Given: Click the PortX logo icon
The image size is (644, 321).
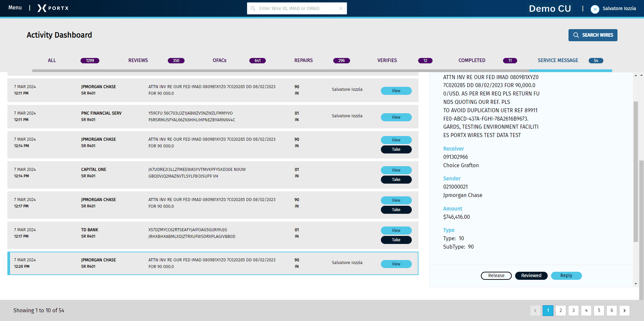Looking at the screenshot, I should click(x=53, y=8).
